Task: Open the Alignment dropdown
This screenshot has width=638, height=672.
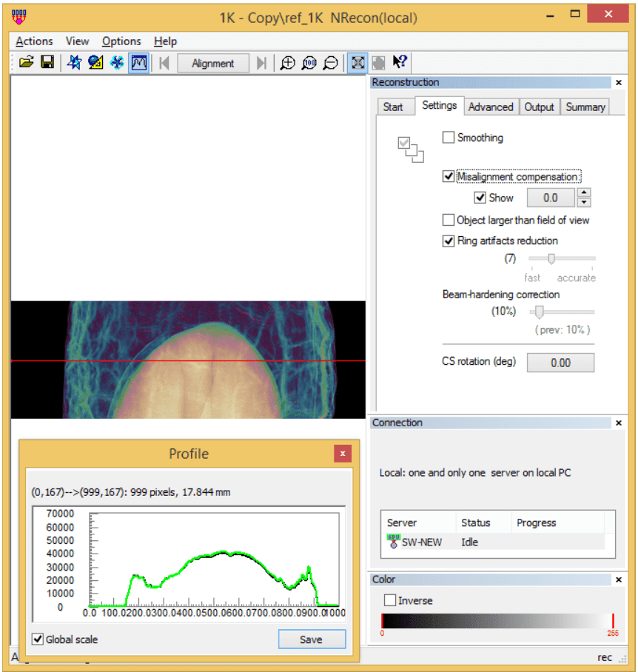Action: coord(213,63)
